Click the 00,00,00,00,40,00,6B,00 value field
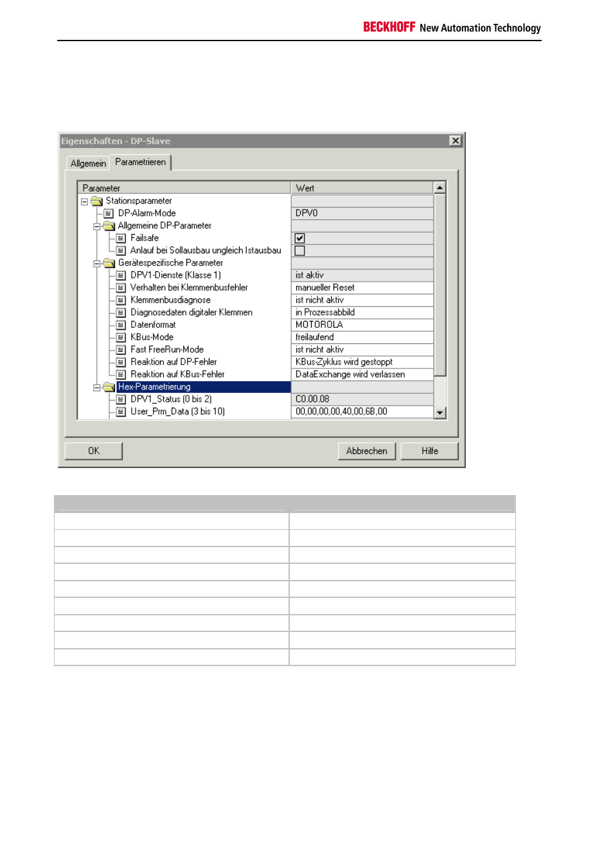Screen dimensions: 613x868 click(362, 411)
